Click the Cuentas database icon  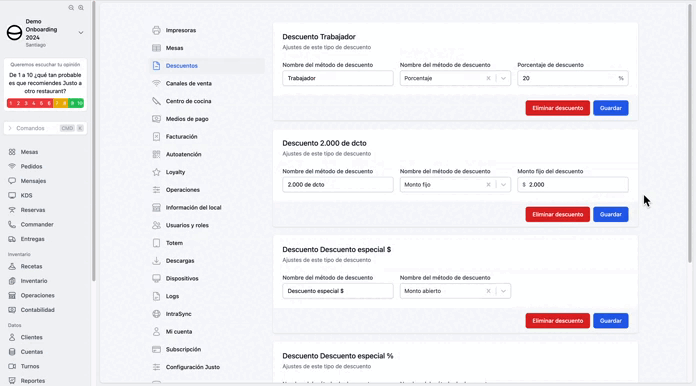pos(12,352)
